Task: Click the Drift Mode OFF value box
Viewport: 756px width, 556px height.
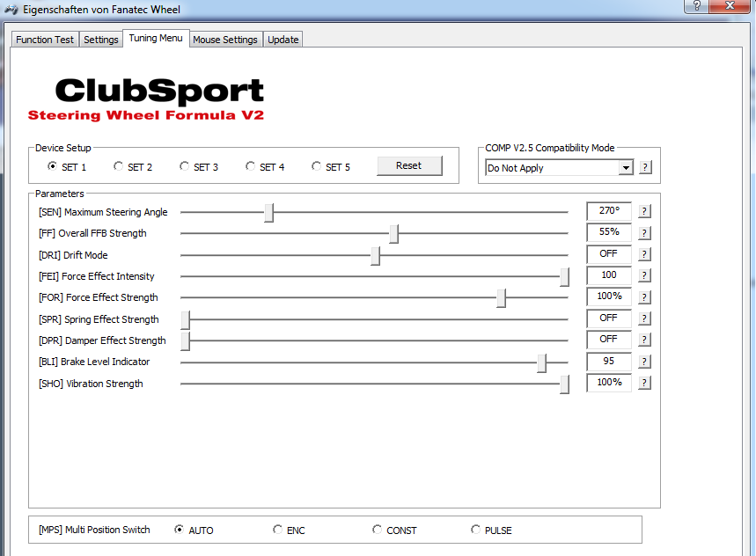Action: (x=609, y=254)
